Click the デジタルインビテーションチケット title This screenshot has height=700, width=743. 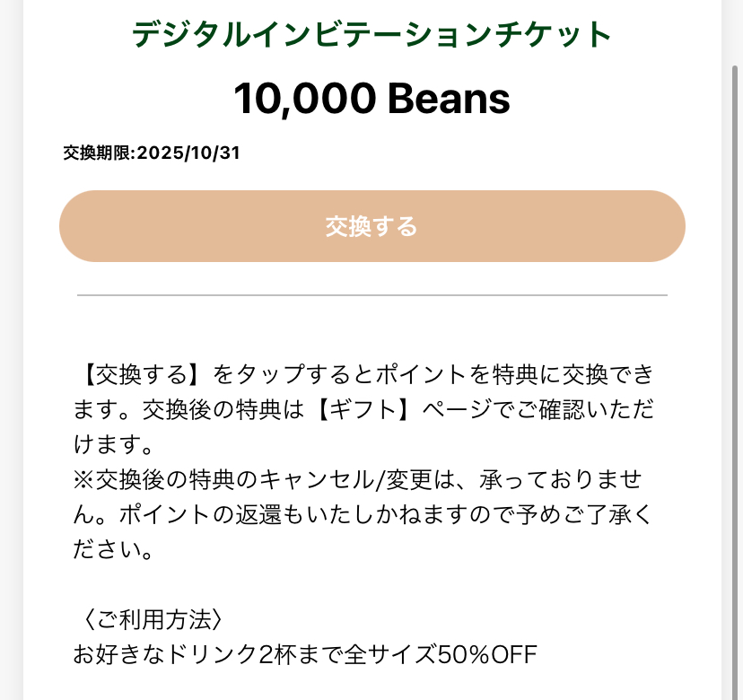pyautogui.click(x=371, y=35)
